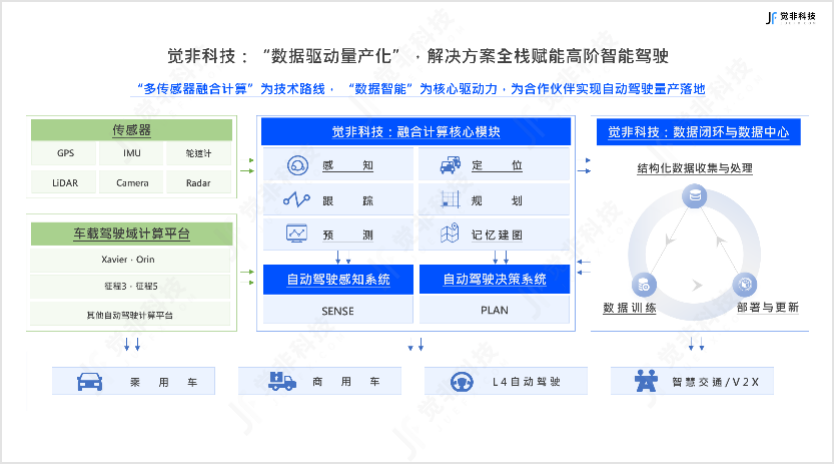This screenshot has width=836, height=464.
Task: Click the 融合计算核心模块 blue header
Action: tap(416, 132)
